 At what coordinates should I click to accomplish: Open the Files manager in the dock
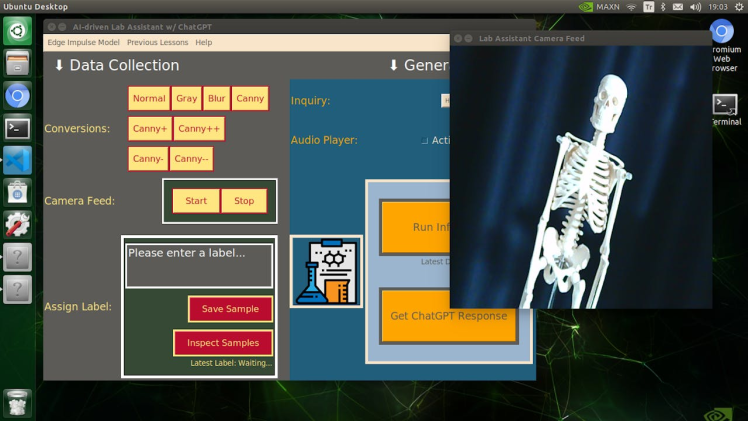point(18,63)
